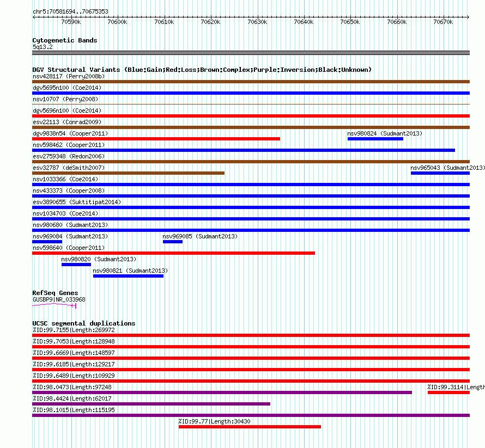The height and width of the screenshot is (448, 485).
Task: Select the brown nsv428117 variant bar
Action: tap(251, 82)
